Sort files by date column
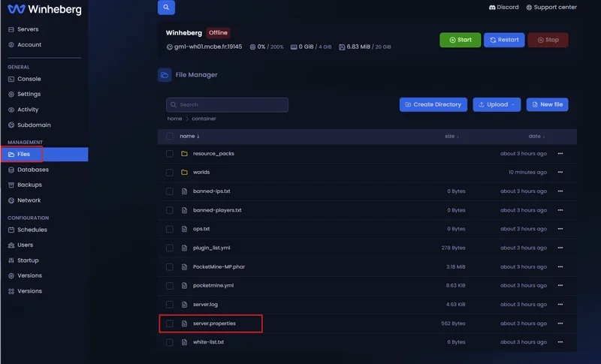 pyautogui.click(x=536, y=137)
